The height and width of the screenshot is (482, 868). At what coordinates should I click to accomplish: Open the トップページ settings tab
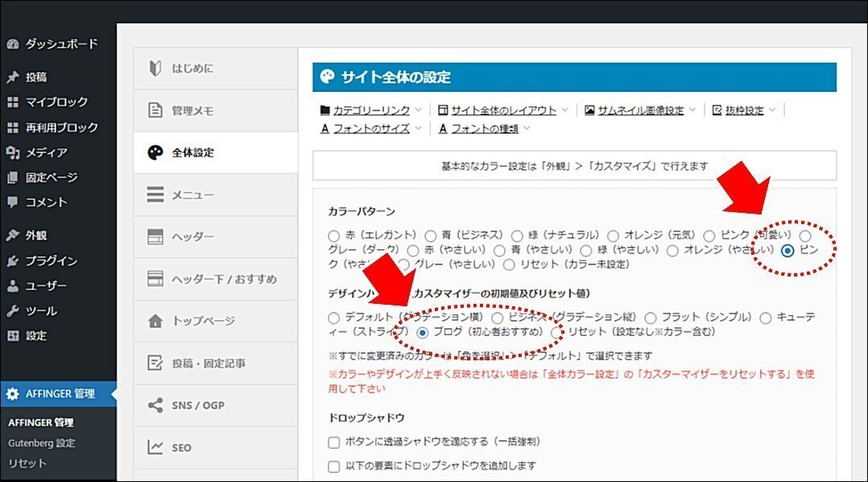(215, 321)
